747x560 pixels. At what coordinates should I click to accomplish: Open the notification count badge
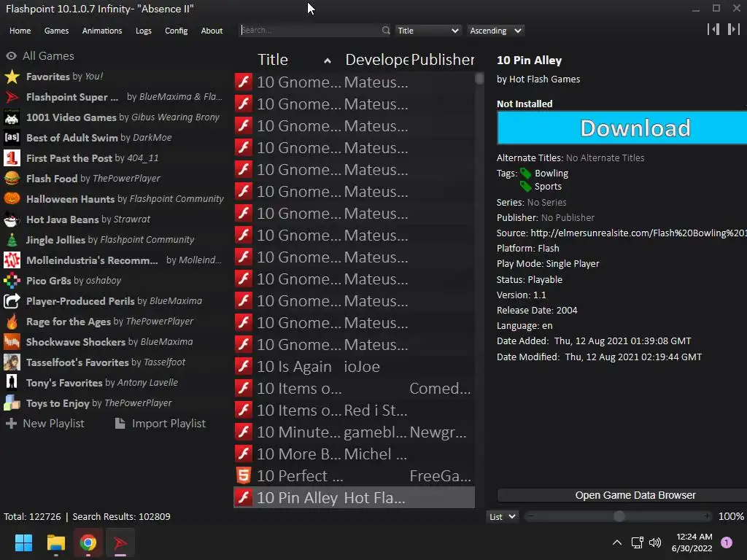pos(727,542)
